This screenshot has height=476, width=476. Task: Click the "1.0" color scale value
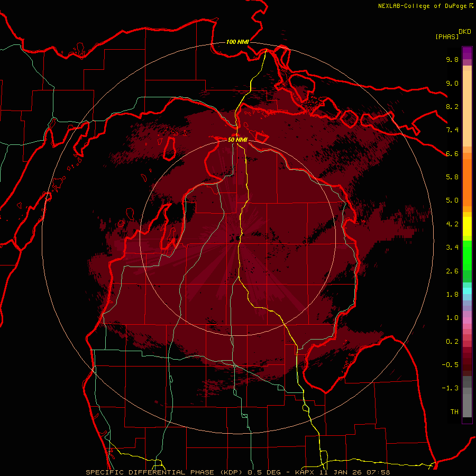[x=452, y=318]
